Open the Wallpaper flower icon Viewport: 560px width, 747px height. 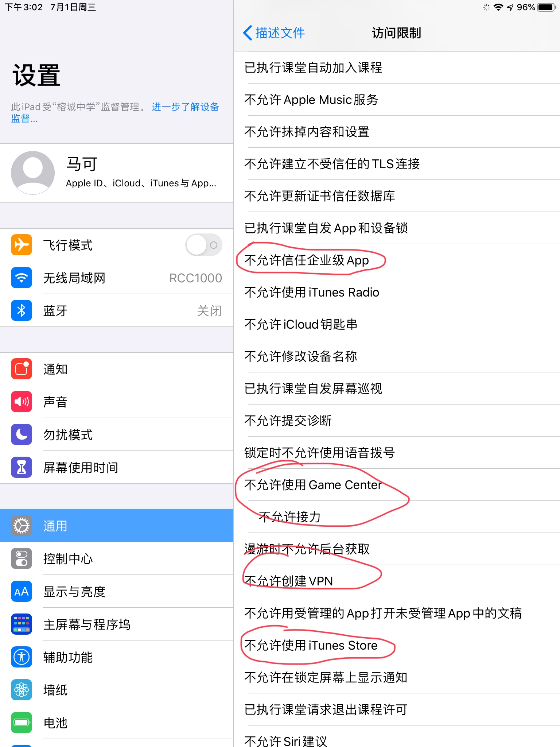point(22,690)
